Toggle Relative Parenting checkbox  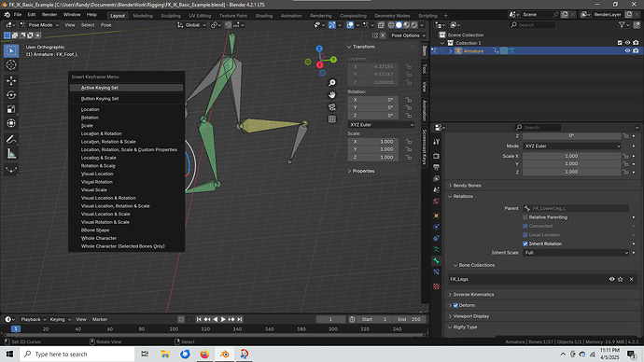525,217
